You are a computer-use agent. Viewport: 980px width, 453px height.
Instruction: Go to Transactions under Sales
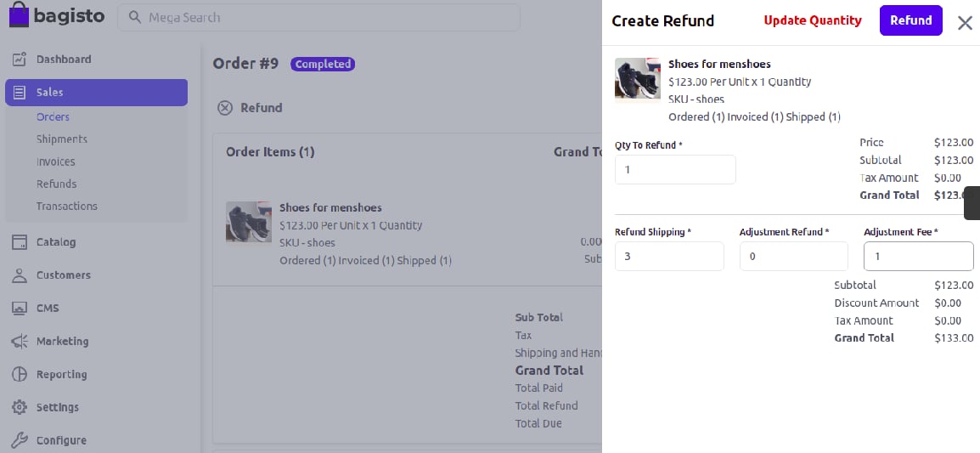click(x=66, y=207)
